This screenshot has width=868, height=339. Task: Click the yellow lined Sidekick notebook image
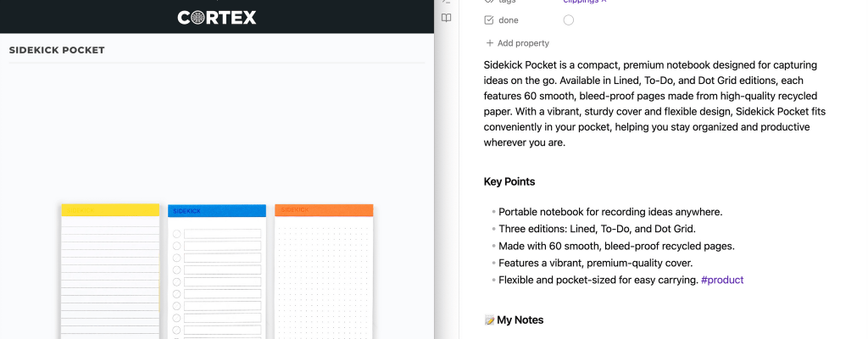(110, 271)
